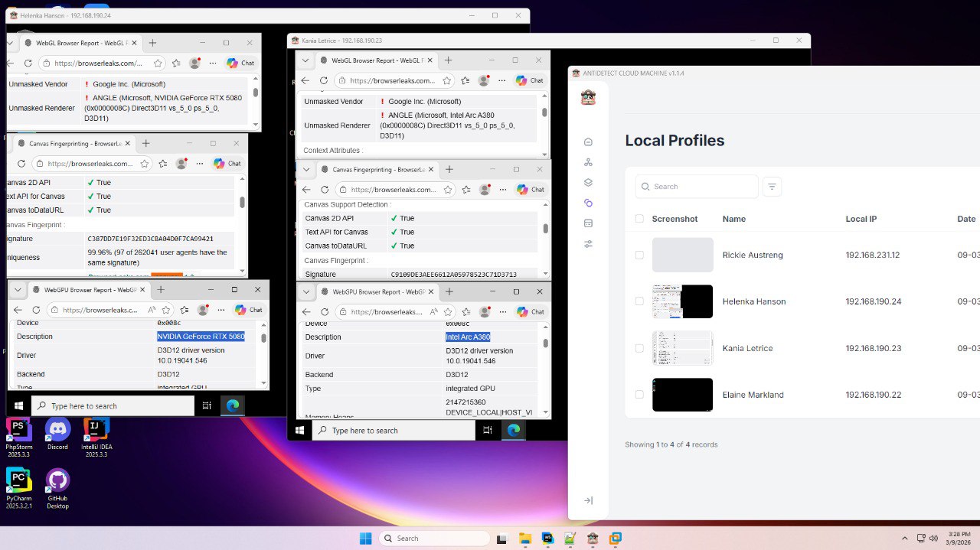Open the layers icon in Antidetect sidebar
This screenshot has height=550, width=980.
tap(588, 183)
